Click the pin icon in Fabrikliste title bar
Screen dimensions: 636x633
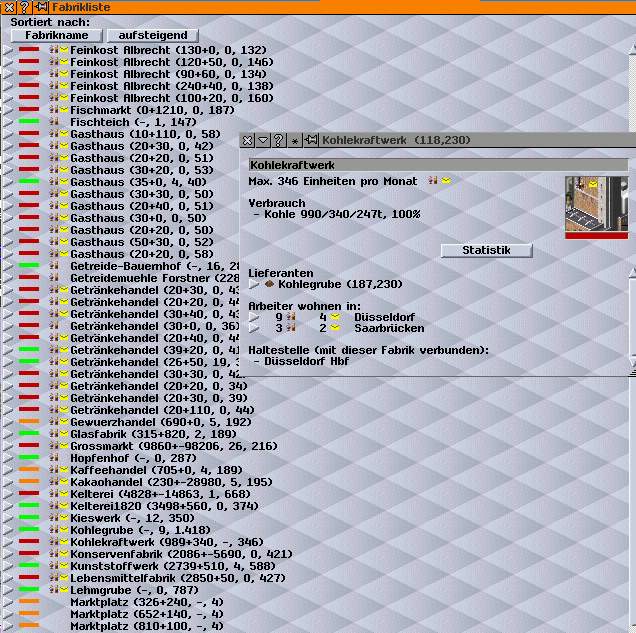(41, 7)
